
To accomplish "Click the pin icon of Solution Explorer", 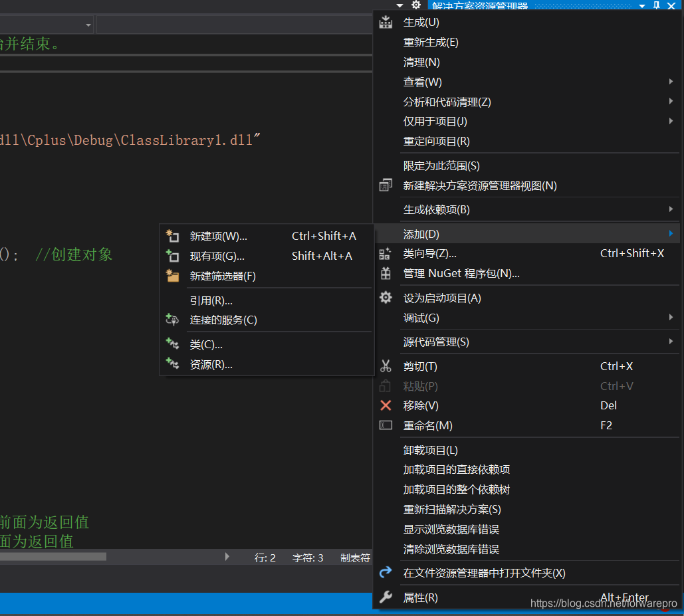I will (x=657, y=5).
